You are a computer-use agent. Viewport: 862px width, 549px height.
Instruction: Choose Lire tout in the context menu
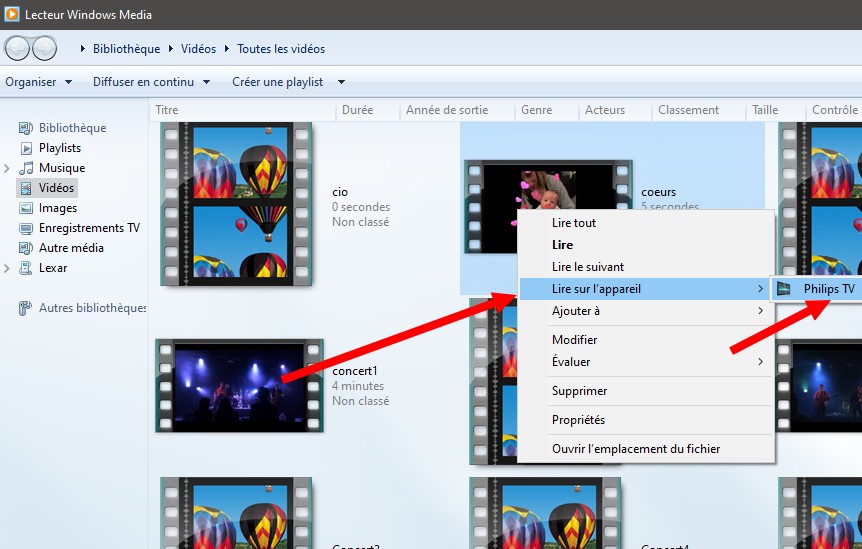point(646,223)
